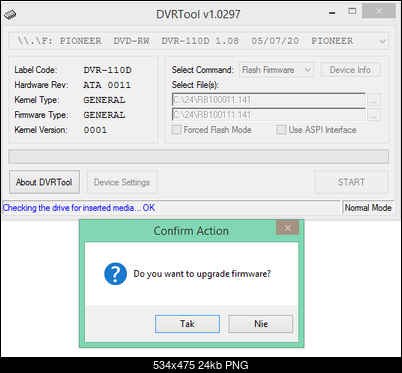The image size is (402, 373).
Task: Click the Device Info button
Action: coord(350,70)
